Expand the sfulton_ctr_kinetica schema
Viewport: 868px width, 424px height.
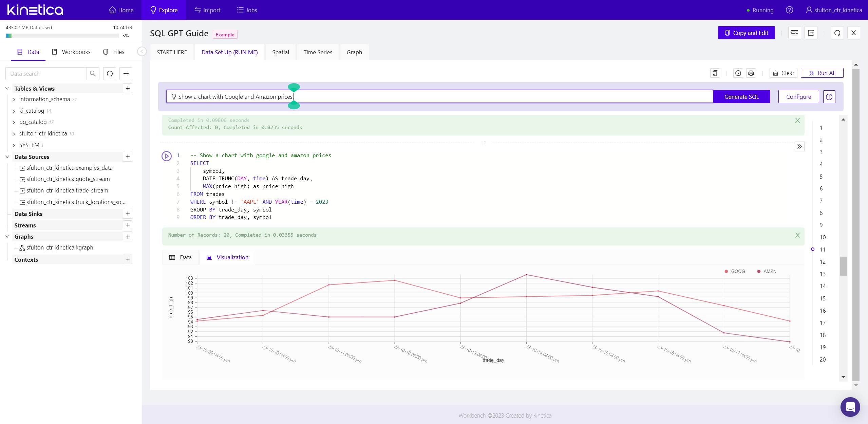pos(14,134)
